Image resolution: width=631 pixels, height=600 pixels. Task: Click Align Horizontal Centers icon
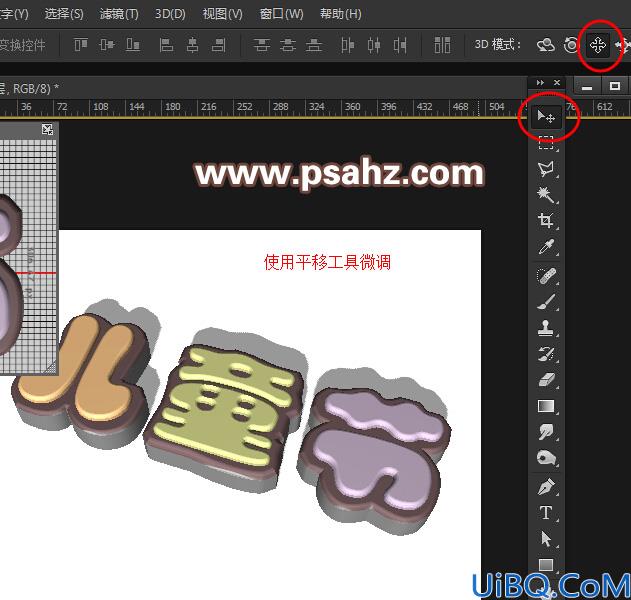(x=192, y=45)
